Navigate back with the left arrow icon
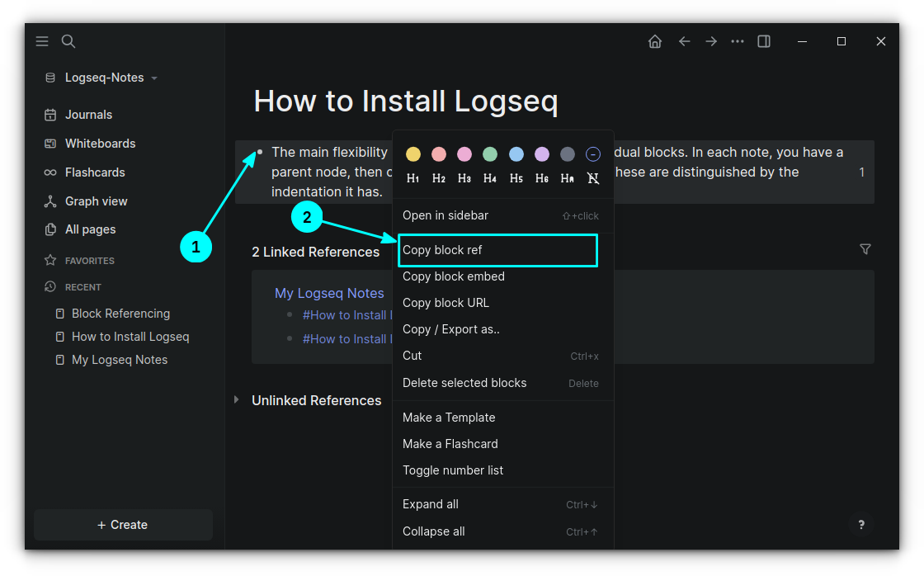The height and width of the screenshot is (576, 924). pos(684,40)
